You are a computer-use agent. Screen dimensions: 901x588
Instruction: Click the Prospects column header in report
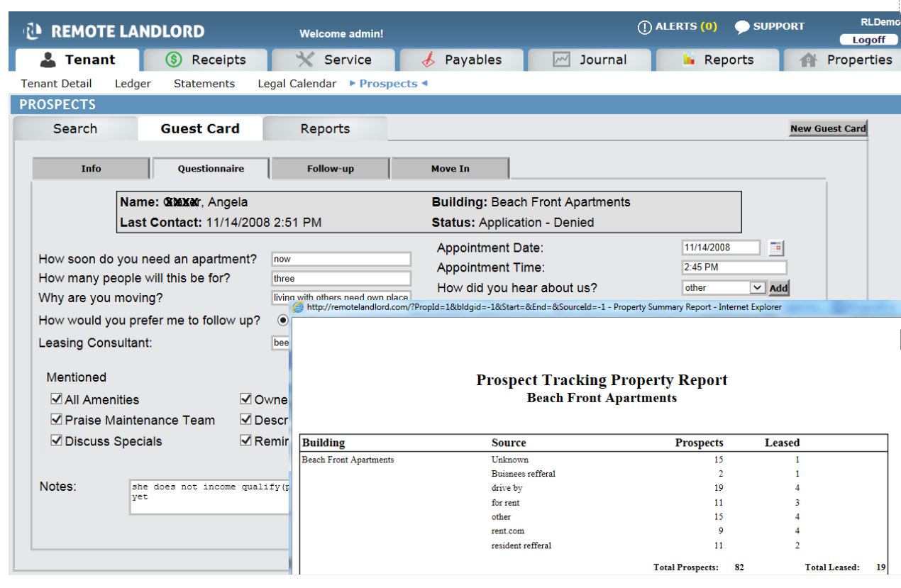coord(699,443)
